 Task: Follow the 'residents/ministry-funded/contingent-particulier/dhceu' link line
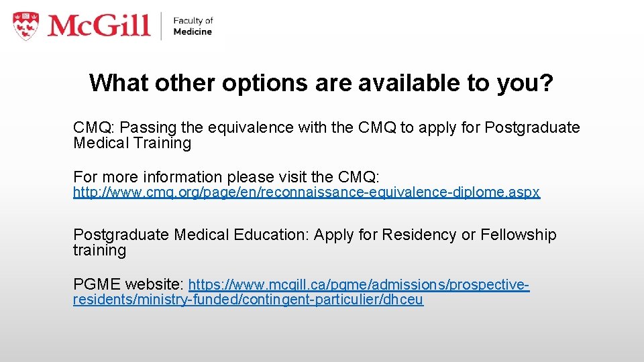[248, 299]
